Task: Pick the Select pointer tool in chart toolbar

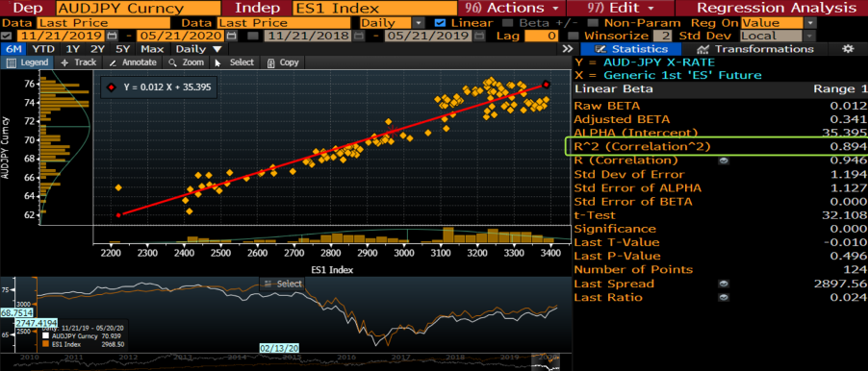Action: click(234, 62)
